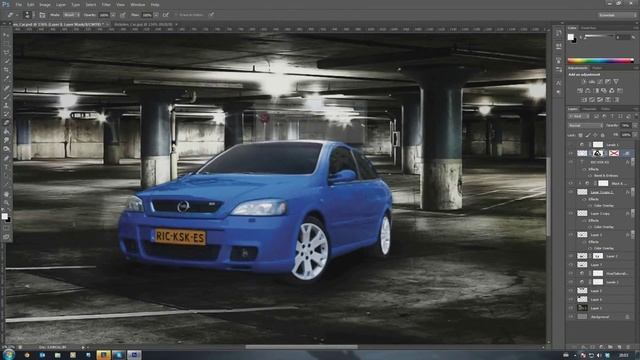Enable the Erase to History checkbox
The image size is (640, 360).
(x=177, y=15)
